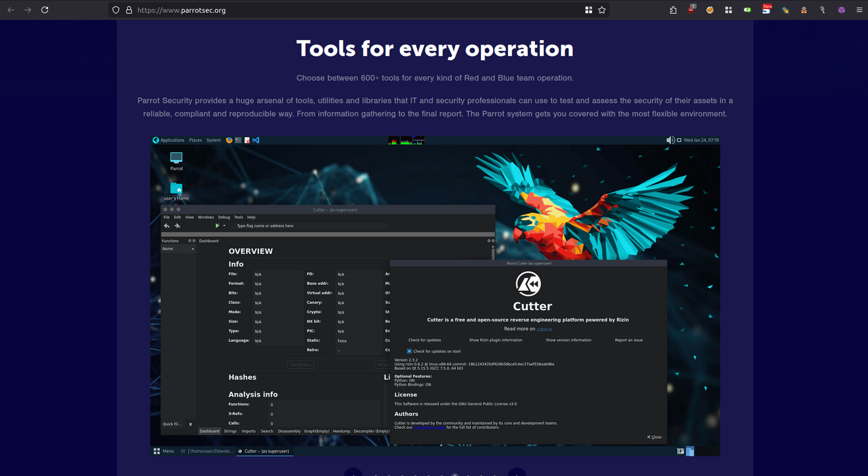Launch VS Code from Parrot top panel

[256, 140]
